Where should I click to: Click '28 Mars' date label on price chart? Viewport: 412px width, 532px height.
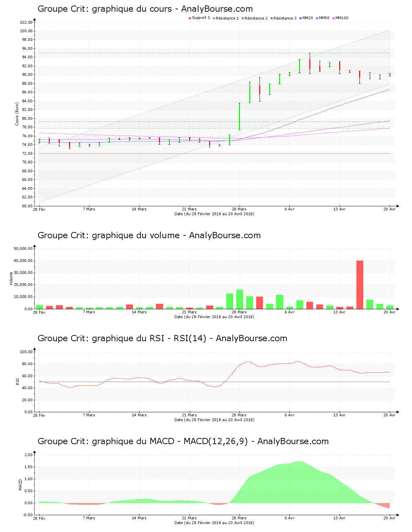click(239, 209)
